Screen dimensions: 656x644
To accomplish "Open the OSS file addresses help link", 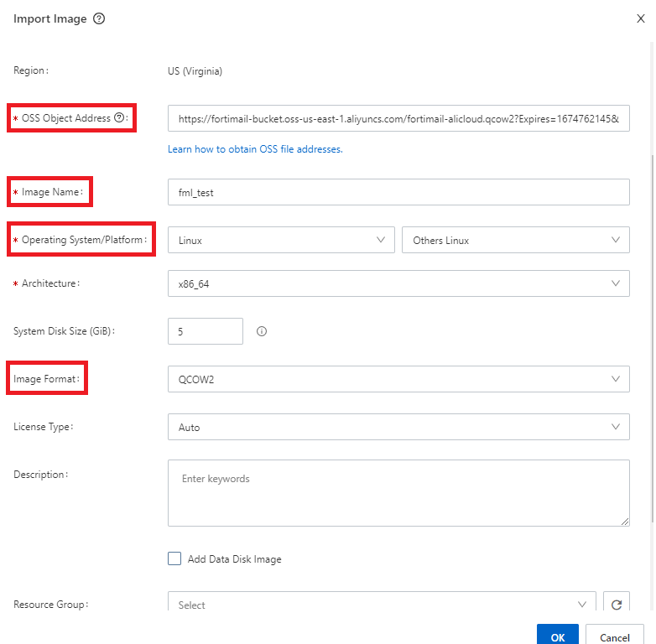I will click(x=255, y=149).
